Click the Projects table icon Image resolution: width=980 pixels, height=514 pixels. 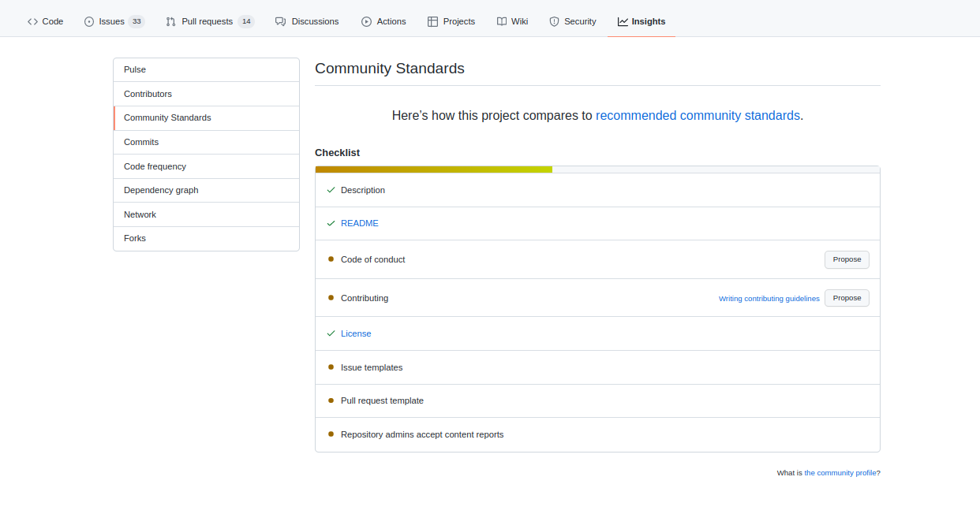pyautogui.click(x=432, y=21)
